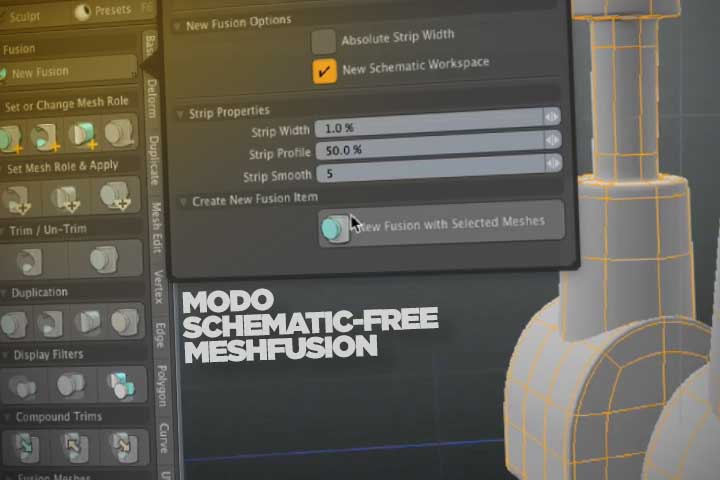Click teal icon on New Fusion with Selected Meshes
Image resolution: width=720 pixels, height=480 pixels.
(x=334, y=228)
